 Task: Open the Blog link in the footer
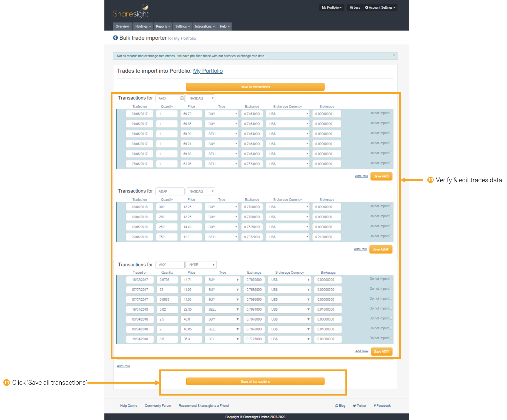340,406
